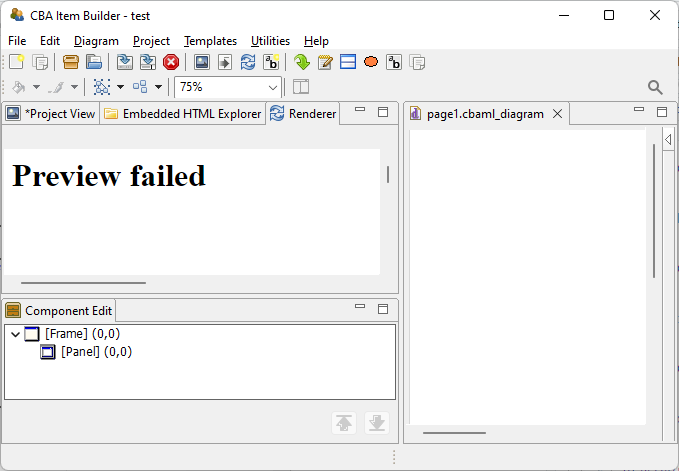The image size is (679, 471).
Task: Click the notepad with pencil toolbar icon
Action: pos(325,62)
